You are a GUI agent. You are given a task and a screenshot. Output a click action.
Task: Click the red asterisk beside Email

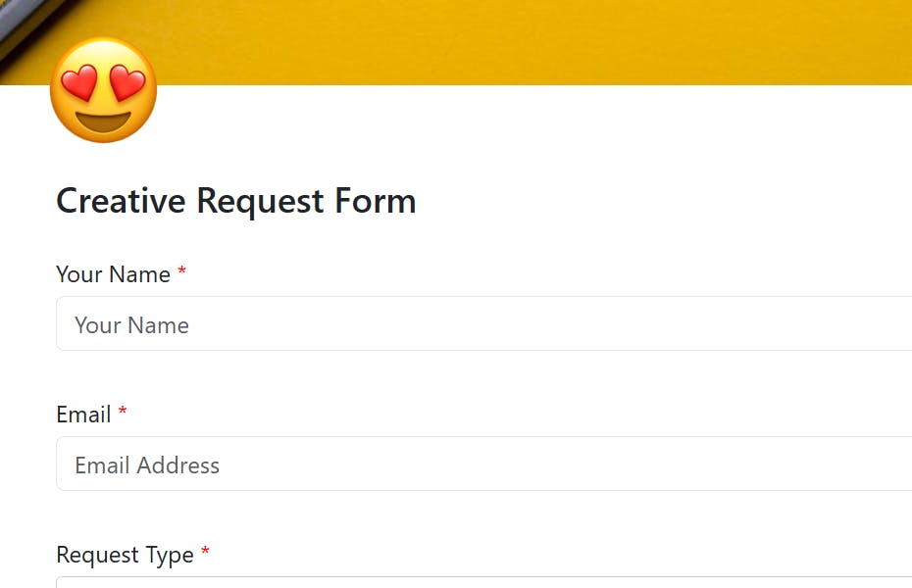pos(123,414)
